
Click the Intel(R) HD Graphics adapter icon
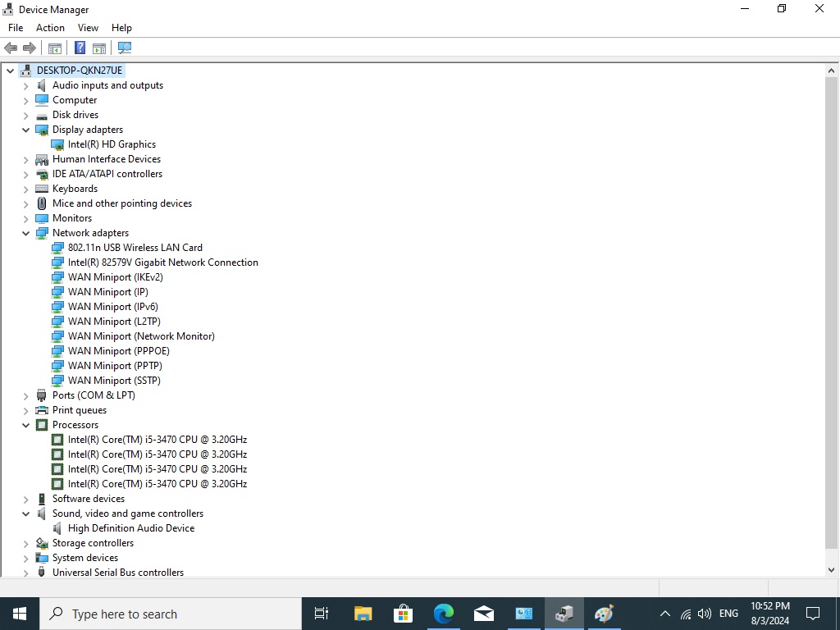point(57,144)
